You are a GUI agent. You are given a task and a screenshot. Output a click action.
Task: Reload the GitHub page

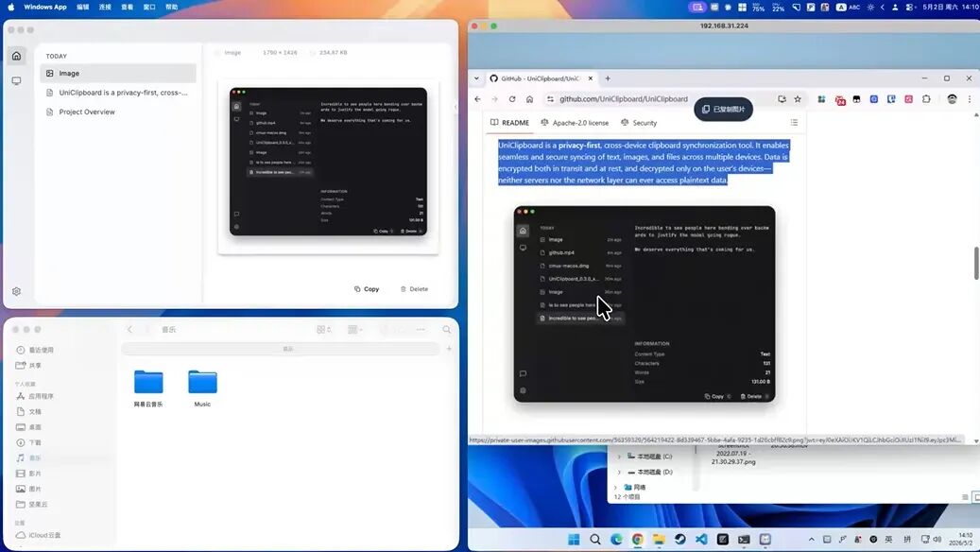(512, 98)
